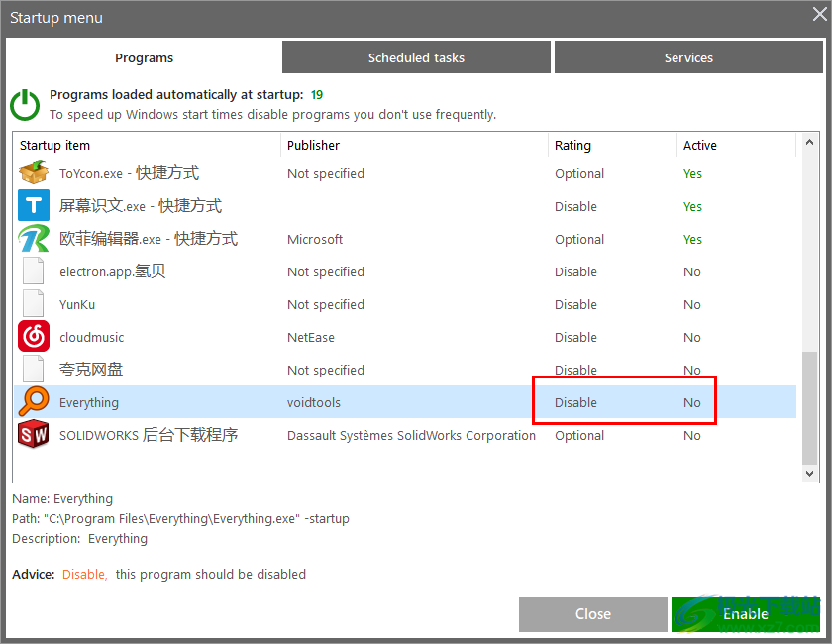Viewport: 832px width, 644px height.
Task: Click the blank file icon for 夸克网盘
Action: click(33, 369)
